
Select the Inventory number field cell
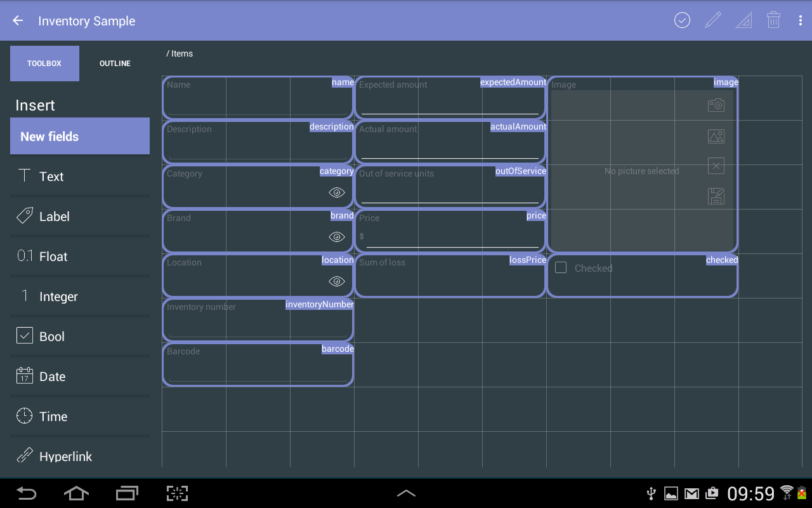pos(258,320)
